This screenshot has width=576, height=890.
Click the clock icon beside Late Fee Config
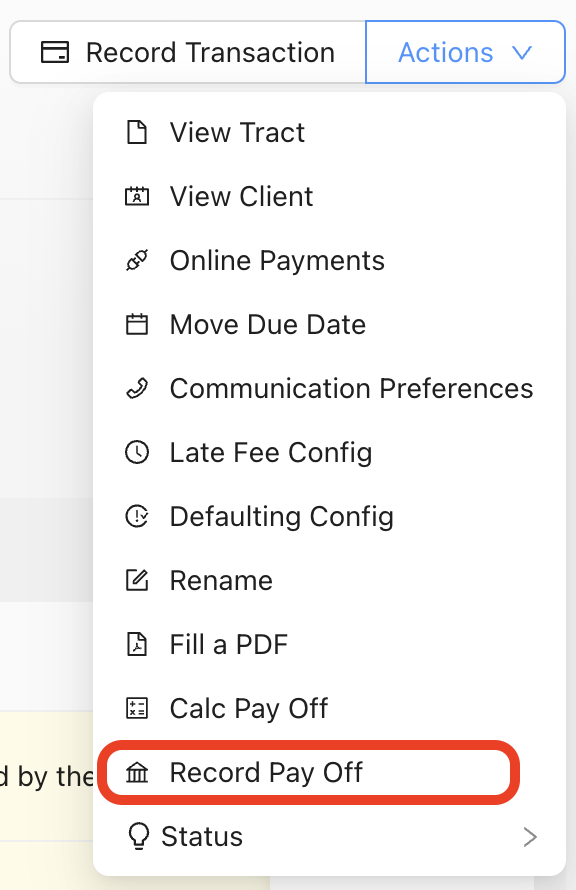pos(137,452)
